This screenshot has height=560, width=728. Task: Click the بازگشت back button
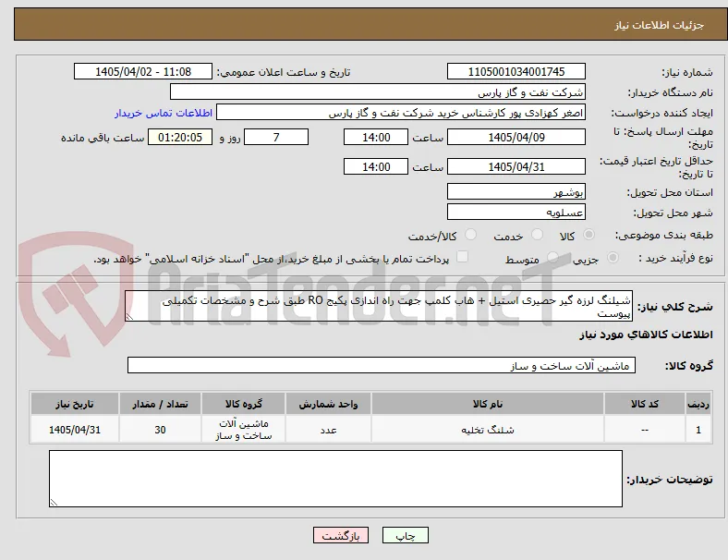click(x=341, y=535)
